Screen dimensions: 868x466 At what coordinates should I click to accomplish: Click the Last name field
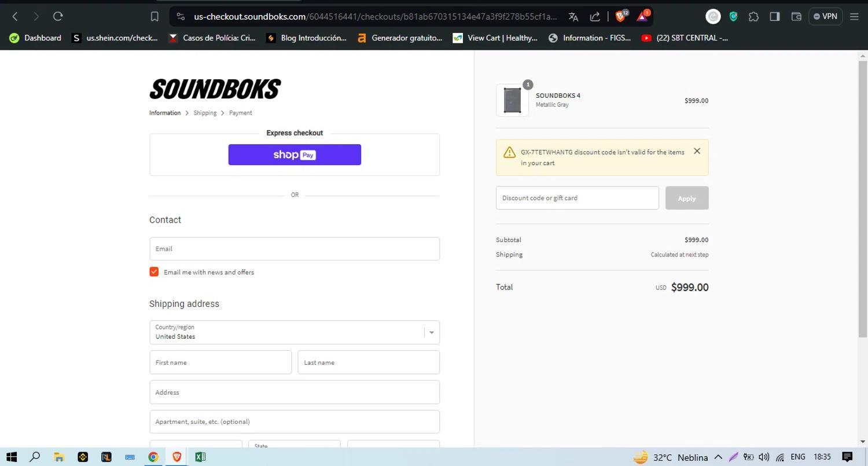pos(369,362)
